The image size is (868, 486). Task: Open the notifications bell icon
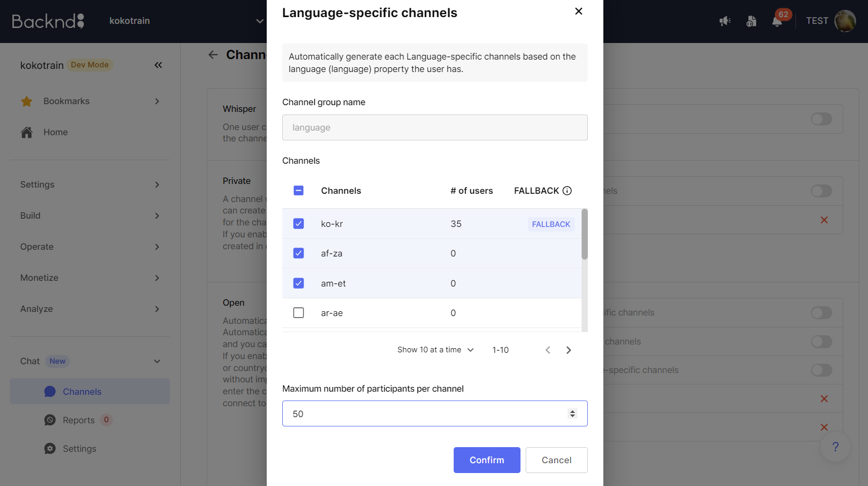(x=777, y=21)
